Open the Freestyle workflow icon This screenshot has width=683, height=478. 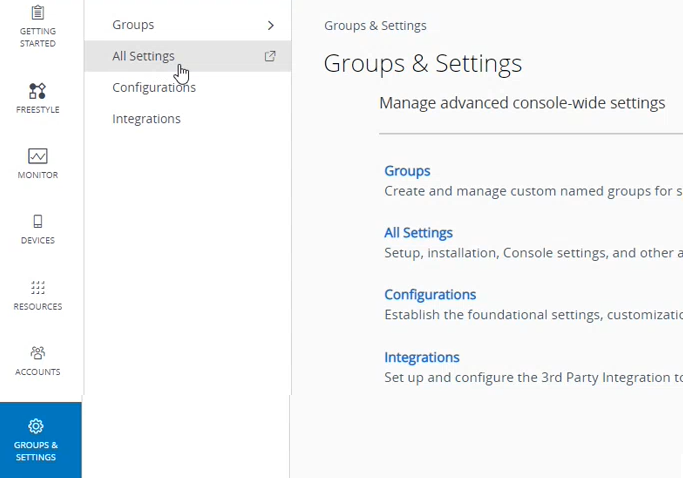point(37,91)
